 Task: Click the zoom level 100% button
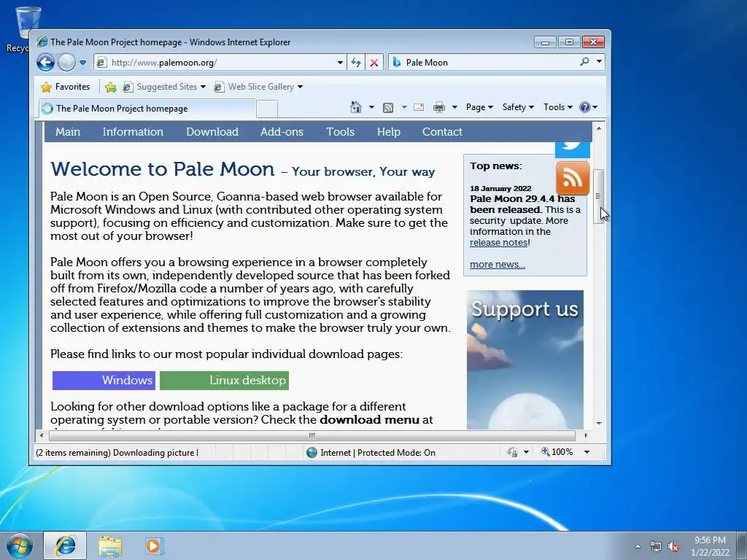(x=557, y=452)
